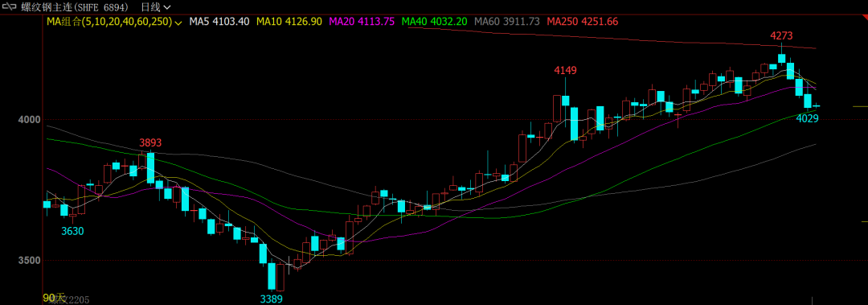
Task: Click the 3893 high price label
Action: click(x=150, y=142)
